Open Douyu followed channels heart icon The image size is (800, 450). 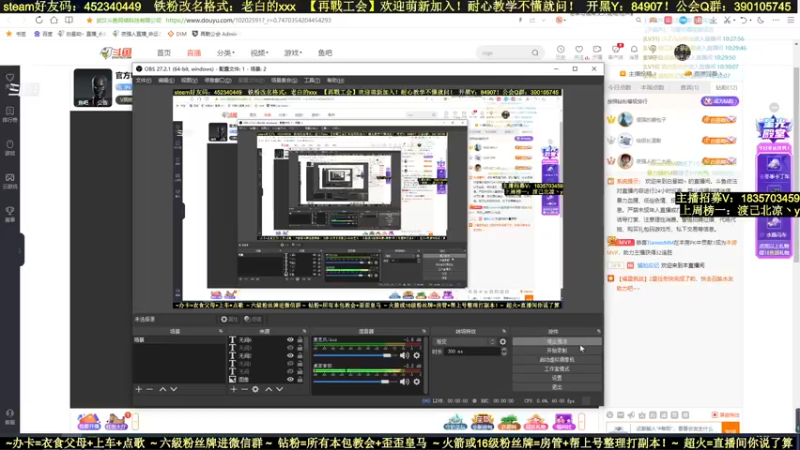point(579,49)
